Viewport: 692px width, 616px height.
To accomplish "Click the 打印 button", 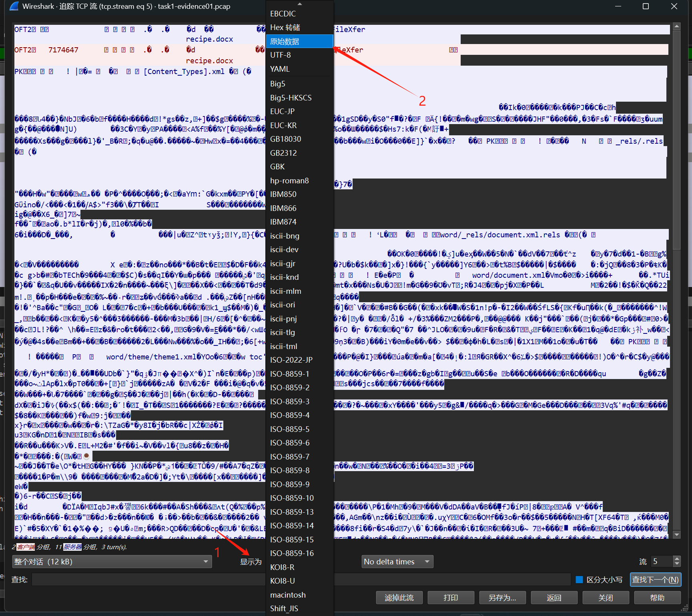I will click(451, 598).
